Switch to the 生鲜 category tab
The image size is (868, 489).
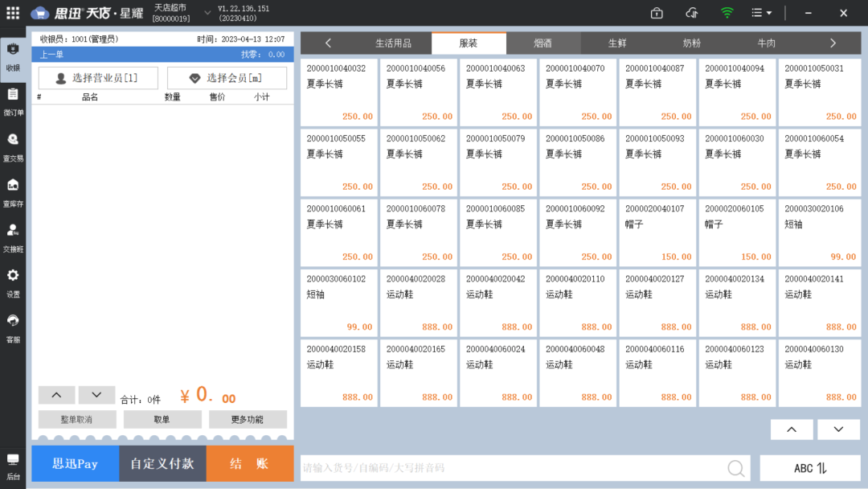617,43
